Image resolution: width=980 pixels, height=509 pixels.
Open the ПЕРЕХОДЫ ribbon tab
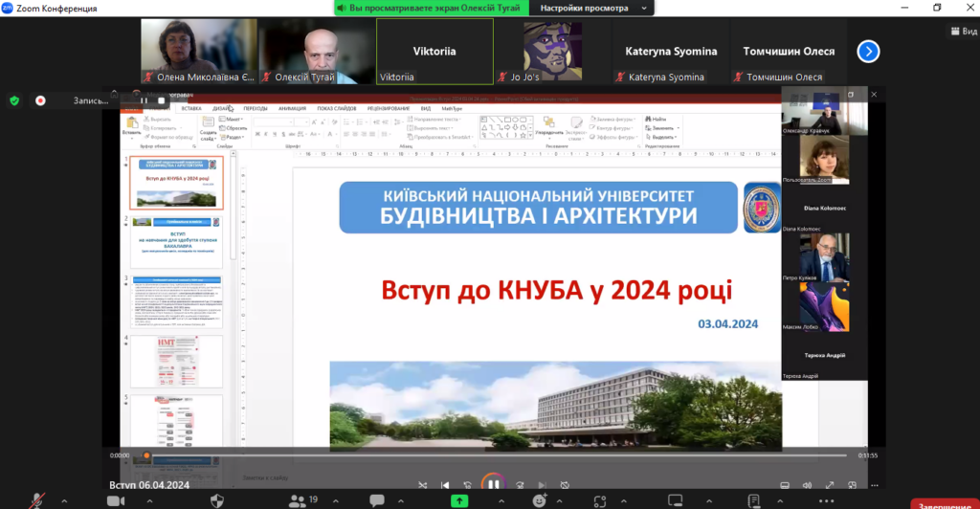click(255, 109)
